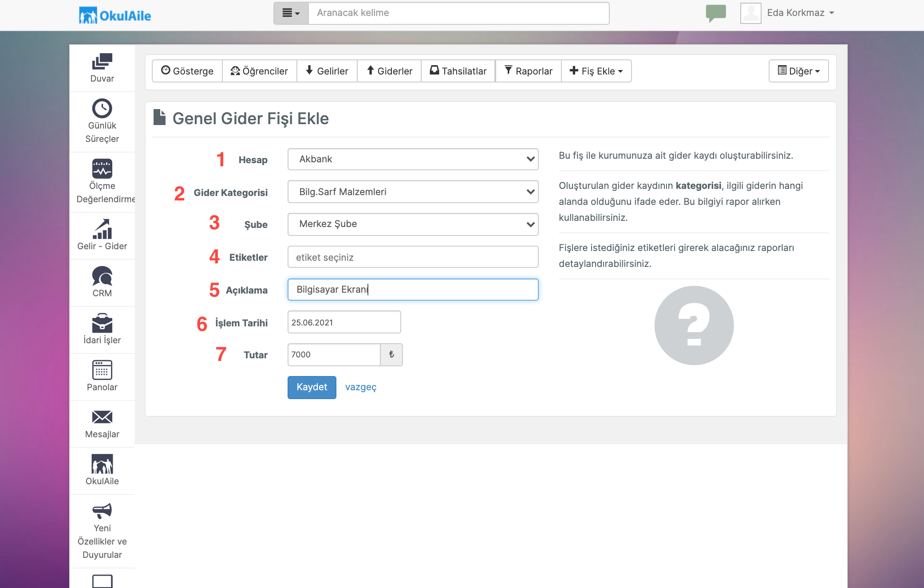Go to the Gösterge tab
Screen dimensions: 924x588
point(187,71)
